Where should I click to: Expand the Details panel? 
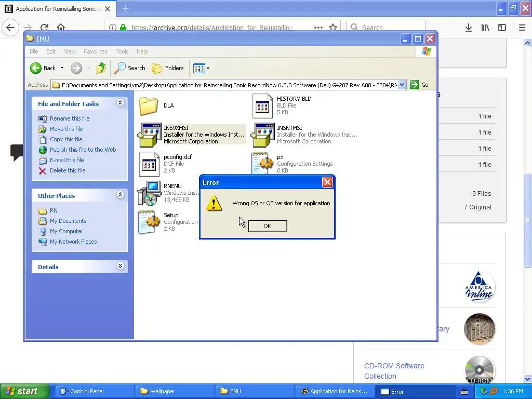click(x=120, y=265)
